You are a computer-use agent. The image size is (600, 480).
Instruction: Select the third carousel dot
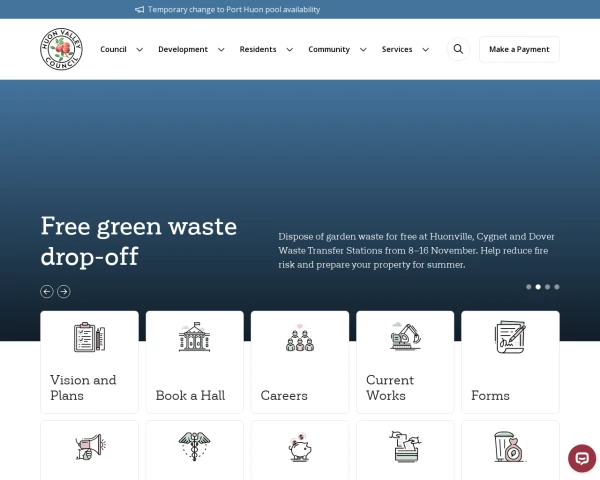(x=548, y=287)
